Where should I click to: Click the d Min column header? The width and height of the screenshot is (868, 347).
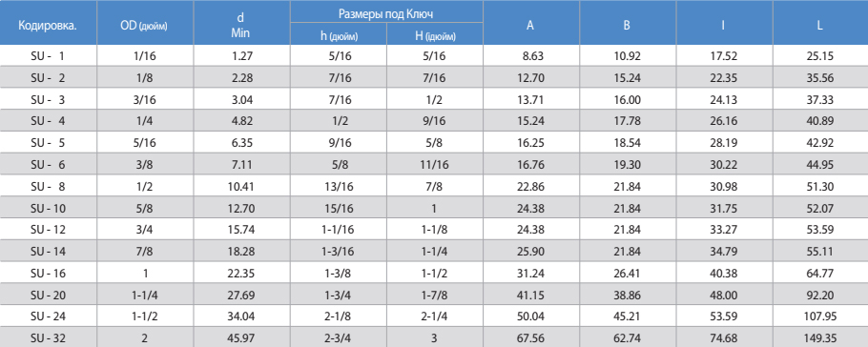point(240,26)
